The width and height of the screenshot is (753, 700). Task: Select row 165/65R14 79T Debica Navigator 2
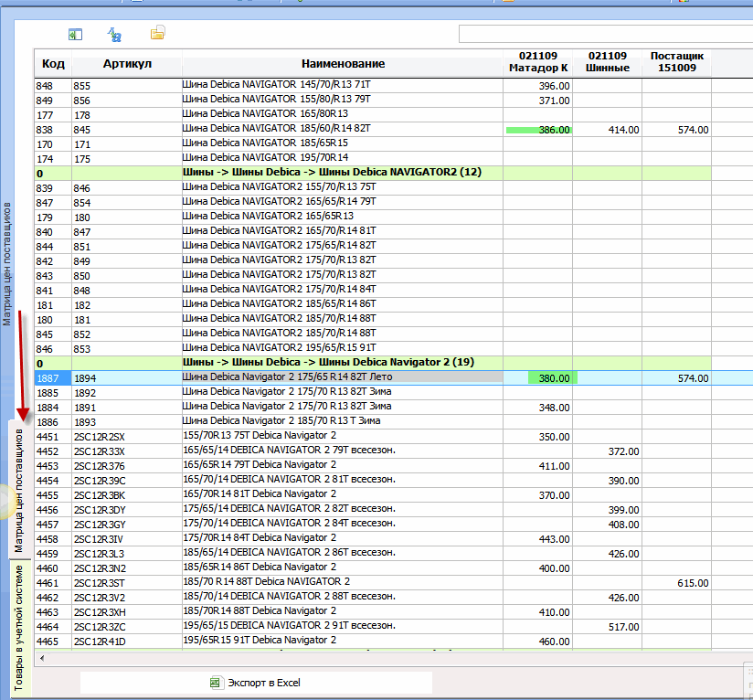373,466
